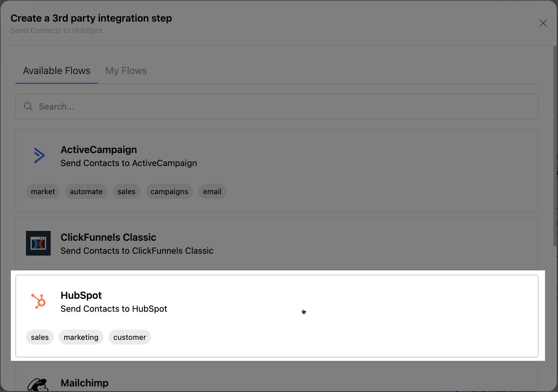
Task: Select the ClickFunnels Classic flow title
Action: (108, 237)
